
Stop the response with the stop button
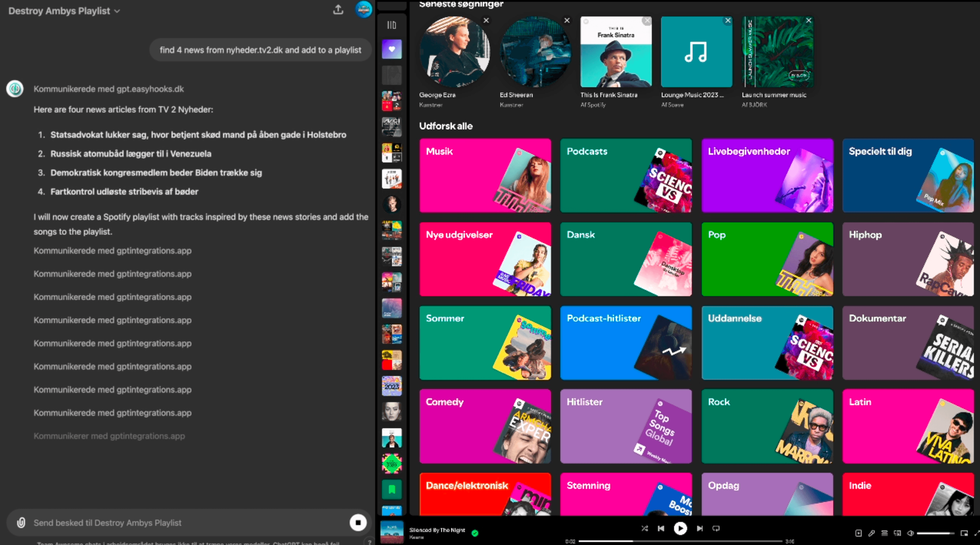(358, 523)
